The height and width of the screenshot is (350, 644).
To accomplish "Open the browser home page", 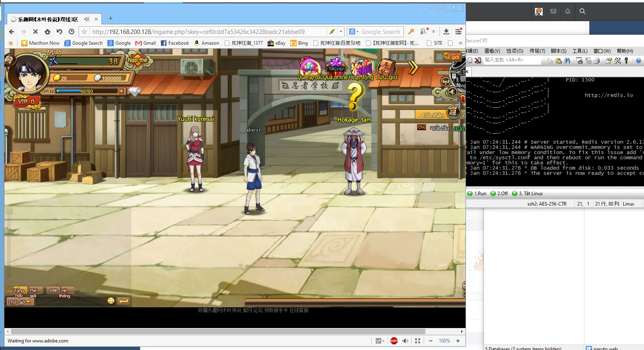I will (48, 32).
